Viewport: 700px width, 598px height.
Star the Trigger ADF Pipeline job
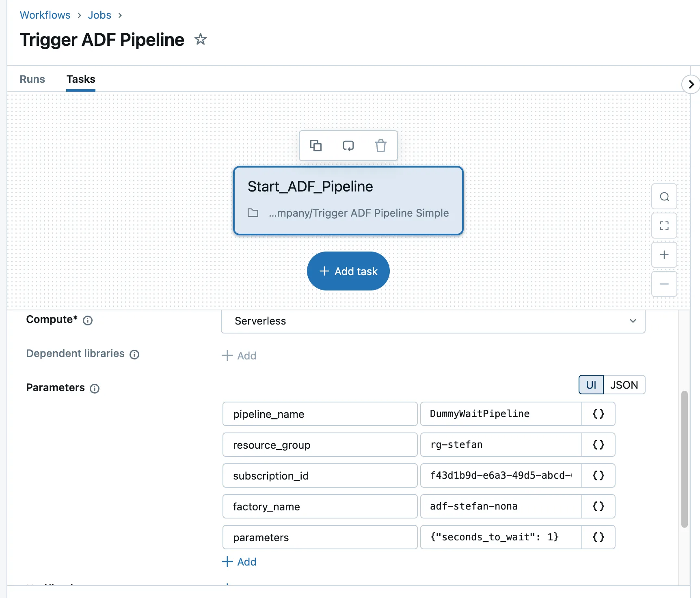point(200,40)
